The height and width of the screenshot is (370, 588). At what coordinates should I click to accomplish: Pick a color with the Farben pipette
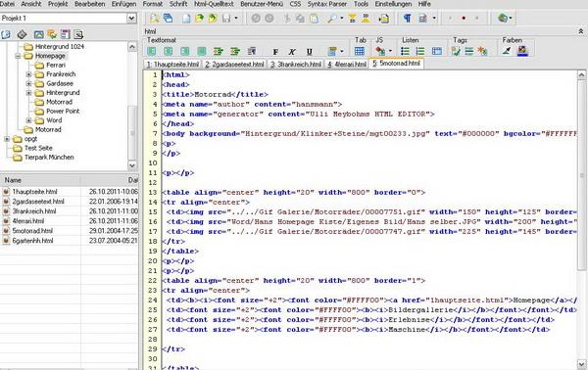(x=507, y=51)
